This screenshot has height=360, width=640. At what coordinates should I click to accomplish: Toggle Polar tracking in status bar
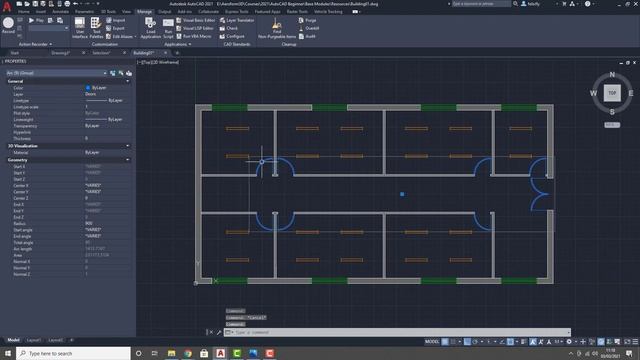(475, 342)
